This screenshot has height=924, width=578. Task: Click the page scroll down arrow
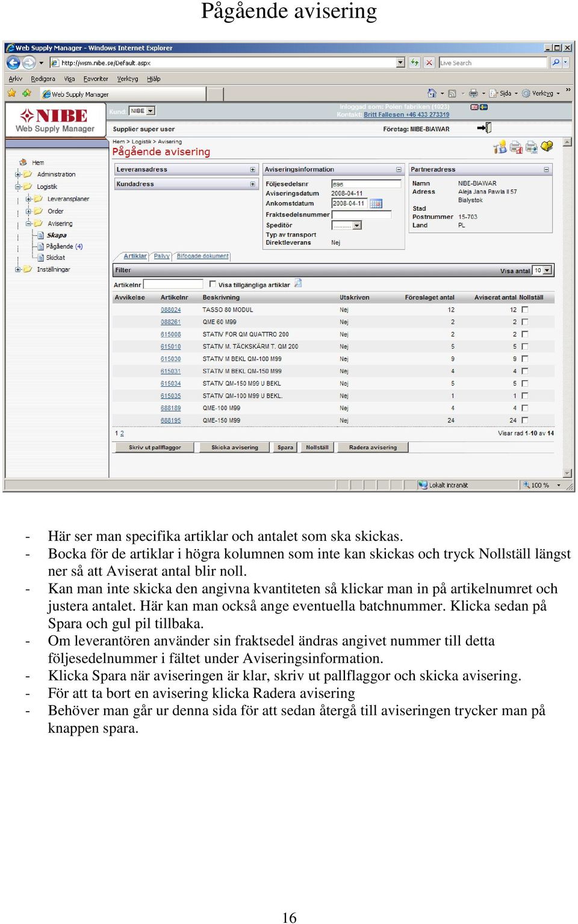[x=567, y=473]
